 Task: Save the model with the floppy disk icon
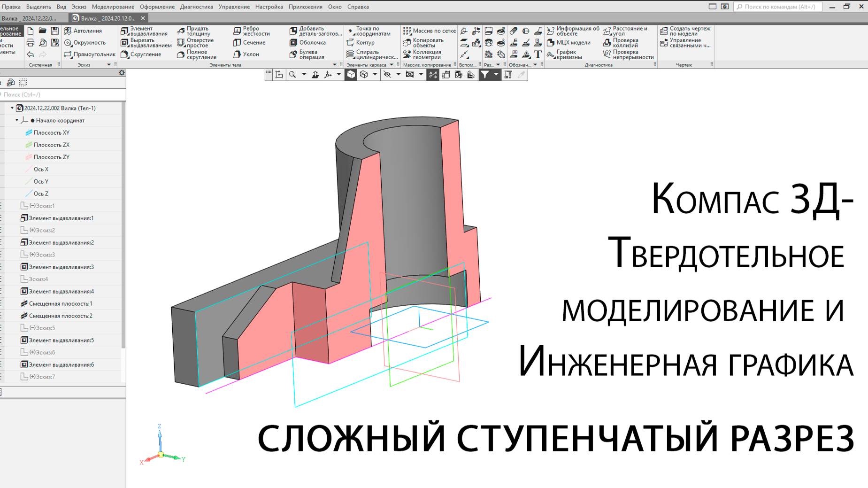[55, 31]
